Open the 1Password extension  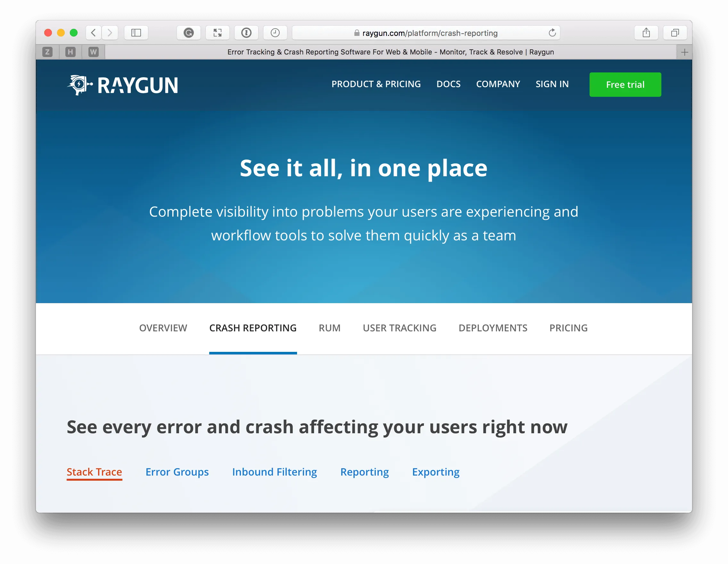[246, 33]
